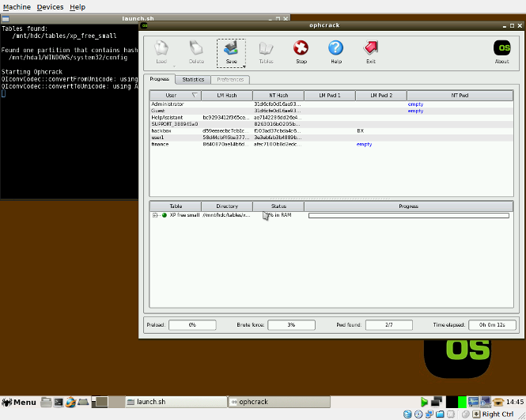Click the network monitors tray icon
This screenshot has width=526, height=420.
point(437,402)
